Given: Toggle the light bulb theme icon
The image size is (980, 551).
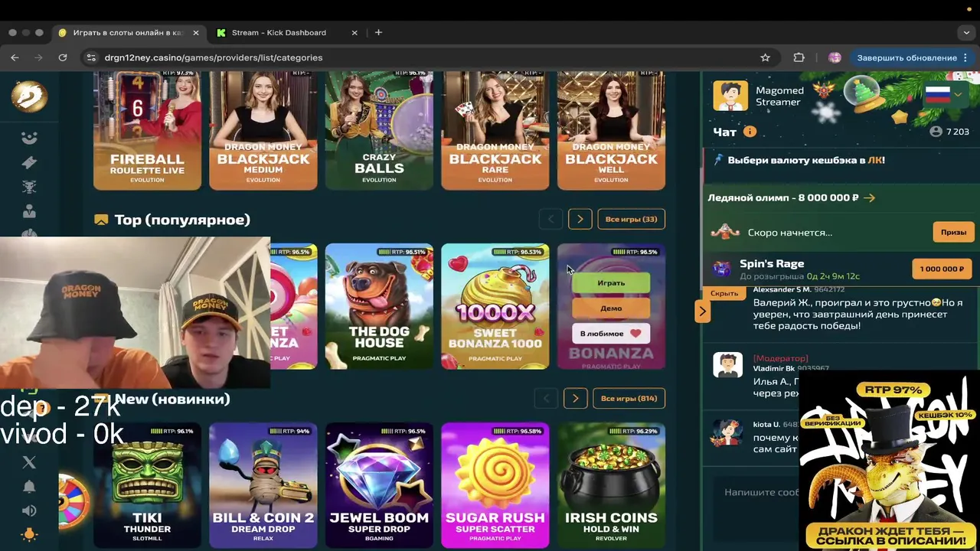Looking at the screenshot, I should [29, 535].
